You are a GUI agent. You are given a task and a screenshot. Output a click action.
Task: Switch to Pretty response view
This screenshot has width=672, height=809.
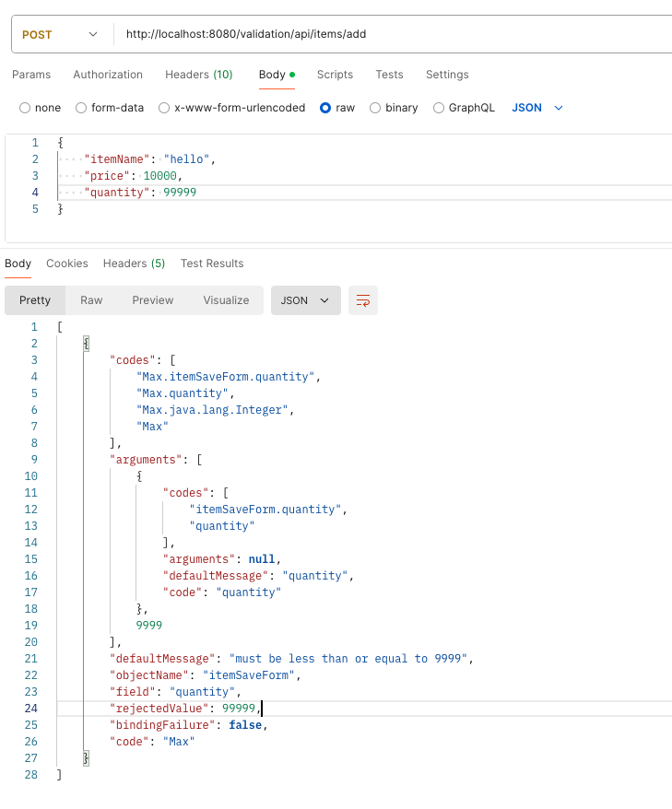pyautogui.click(x=35, y=300)
